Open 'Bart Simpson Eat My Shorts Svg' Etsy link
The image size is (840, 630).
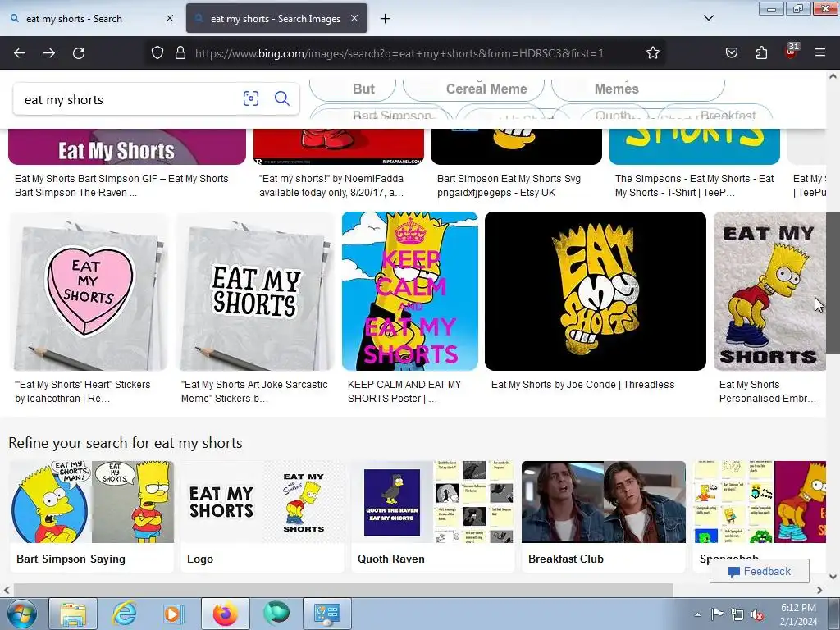pos(509,185)
